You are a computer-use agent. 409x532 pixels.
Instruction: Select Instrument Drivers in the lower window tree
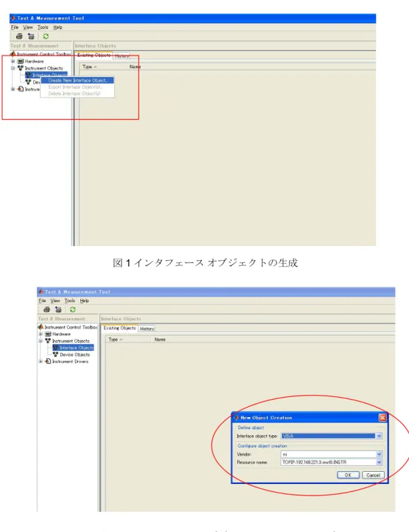[x=70, y=362]
